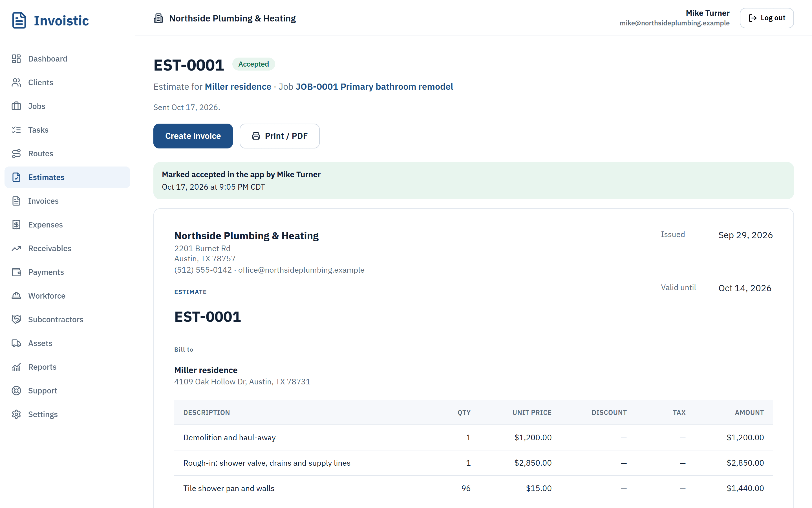Click the Marked accepted by Mike Turner notice

click(x=473, y=181)
